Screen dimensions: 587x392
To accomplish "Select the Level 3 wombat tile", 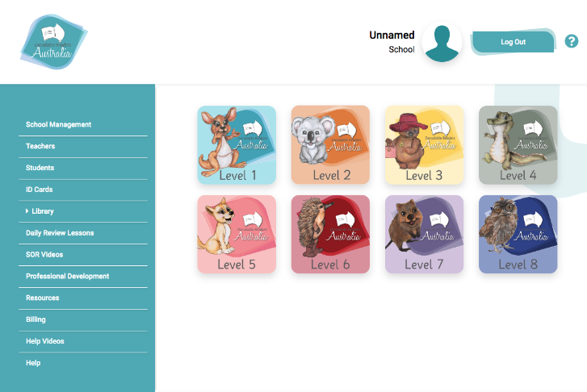I will click(424, 144).
